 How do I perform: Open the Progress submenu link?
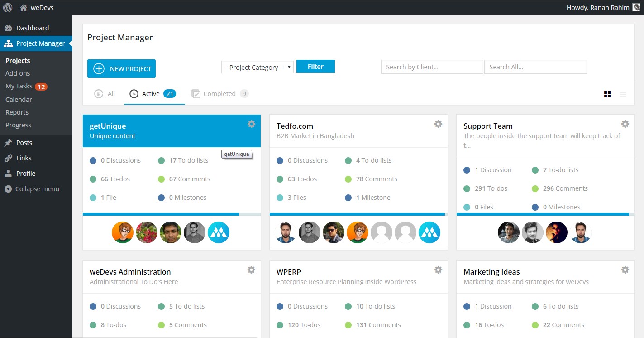pyautogui.click(x=19, y=125)
